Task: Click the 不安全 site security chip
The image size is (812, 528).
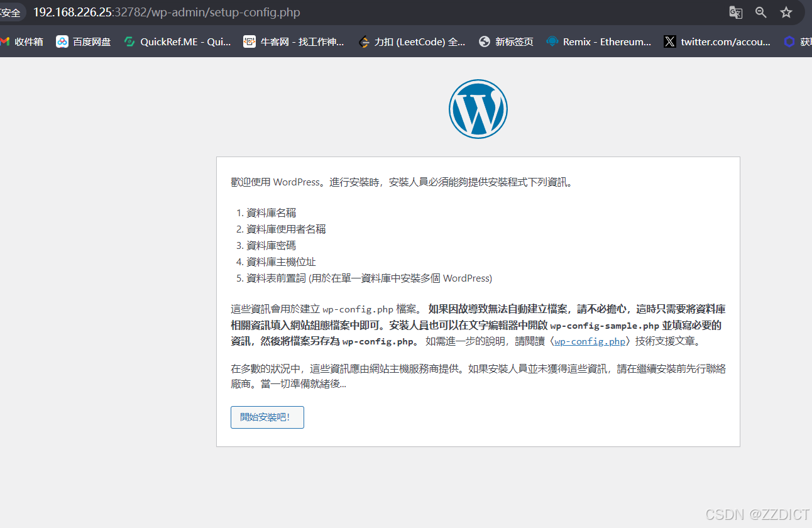Action: 11,13
